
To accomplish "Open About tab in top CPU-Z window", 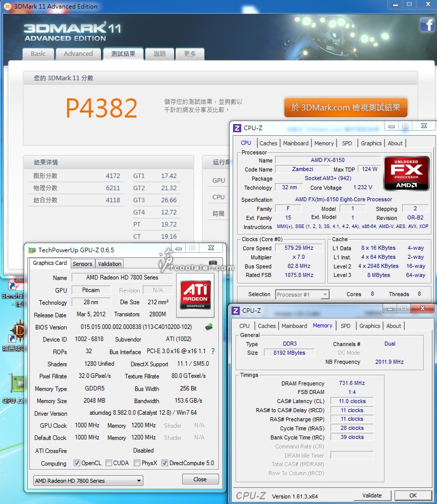I will click(395, 143).
